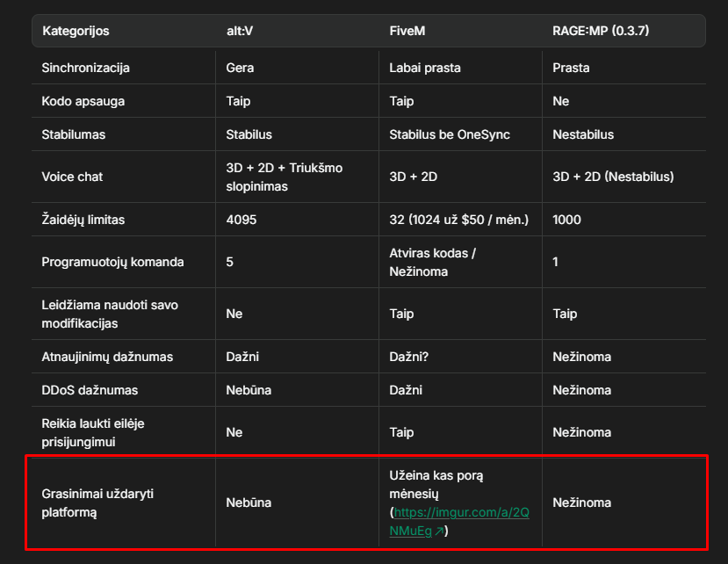Click the 'Voice chat' row label

(x=72, y=177)
